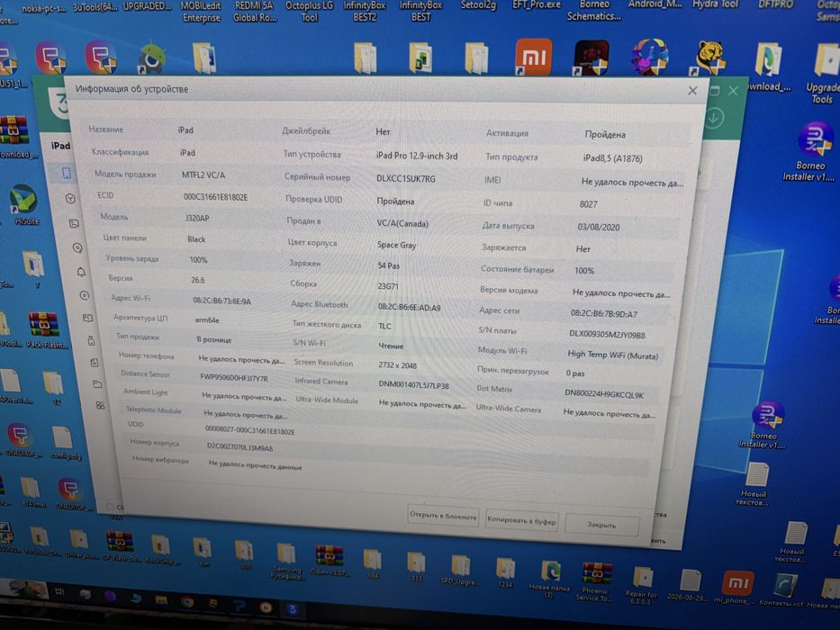Open Task View from the taskbar

coord(60,591)
